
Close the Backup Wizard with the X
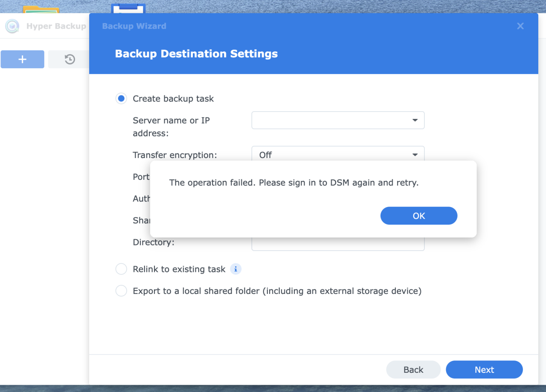coord(520,26)
